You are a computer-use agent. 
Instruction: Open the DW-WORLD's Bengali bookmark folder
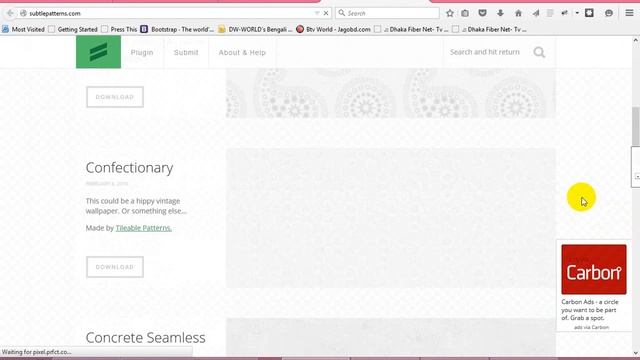(255, 29)
